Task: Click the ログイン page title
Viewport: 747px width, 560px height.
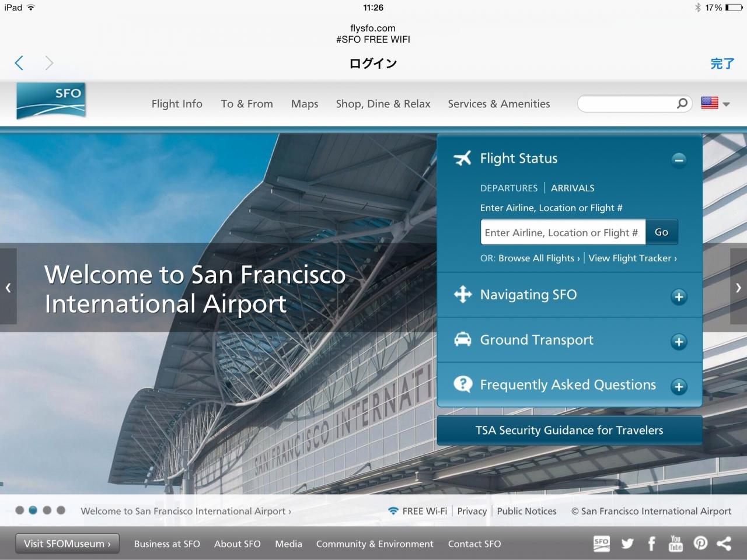Action: pyautogui.click(x=373, y=64)
